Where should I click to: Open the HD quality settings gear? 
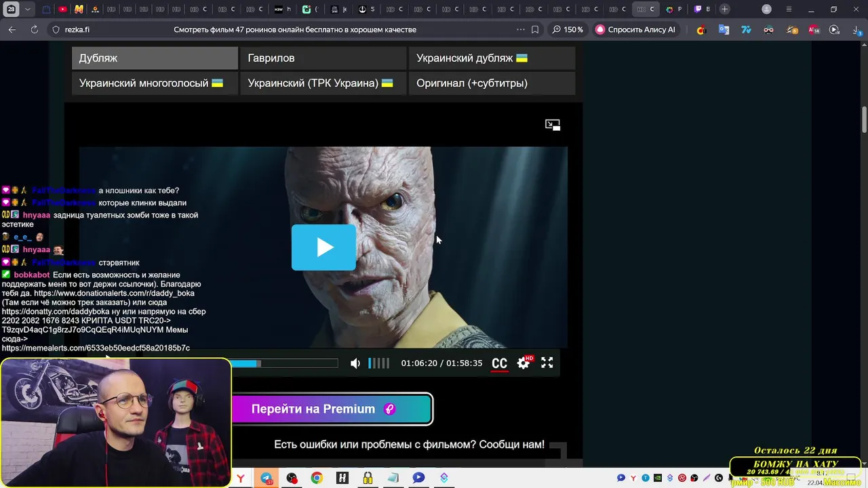pos(524,363)
